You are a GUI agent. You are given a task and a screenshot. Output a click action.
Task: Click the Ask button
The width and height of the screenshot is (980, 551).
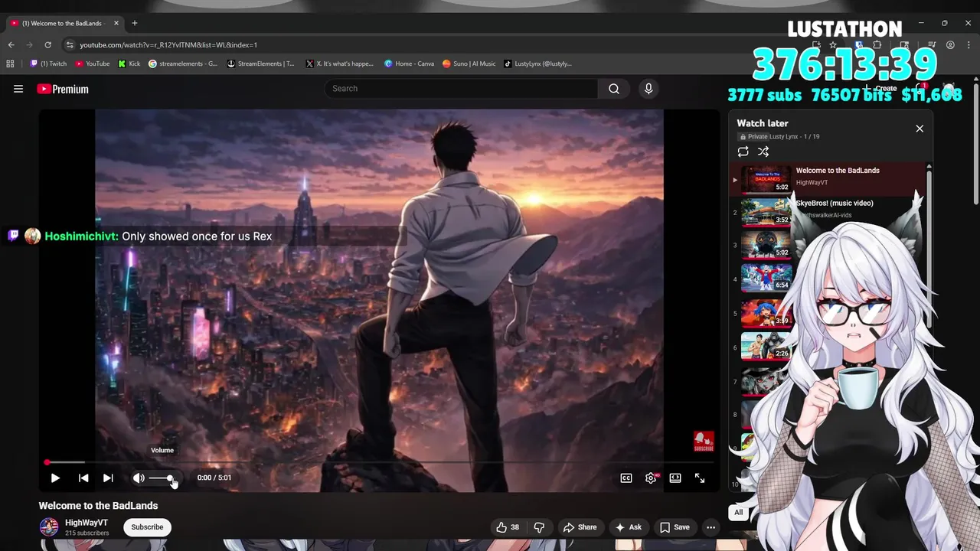[x=628, y=527]
